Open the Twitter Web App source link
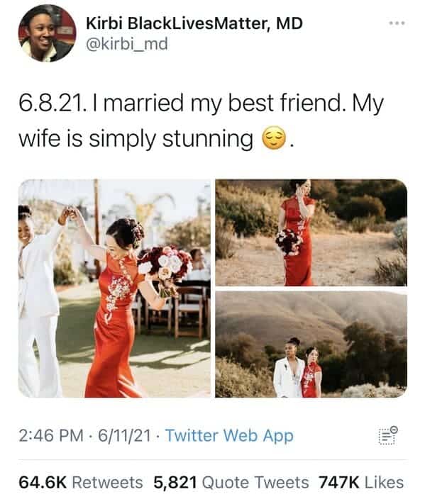Viewport: 425px width, 504px height. 229,435
